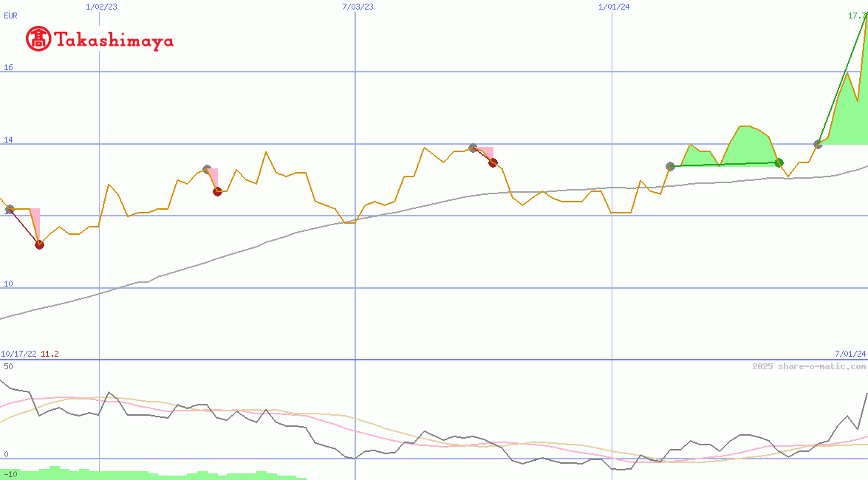Click the gray marker at the chart's far left edge
868x480 pixels.
tap(10, 210)
